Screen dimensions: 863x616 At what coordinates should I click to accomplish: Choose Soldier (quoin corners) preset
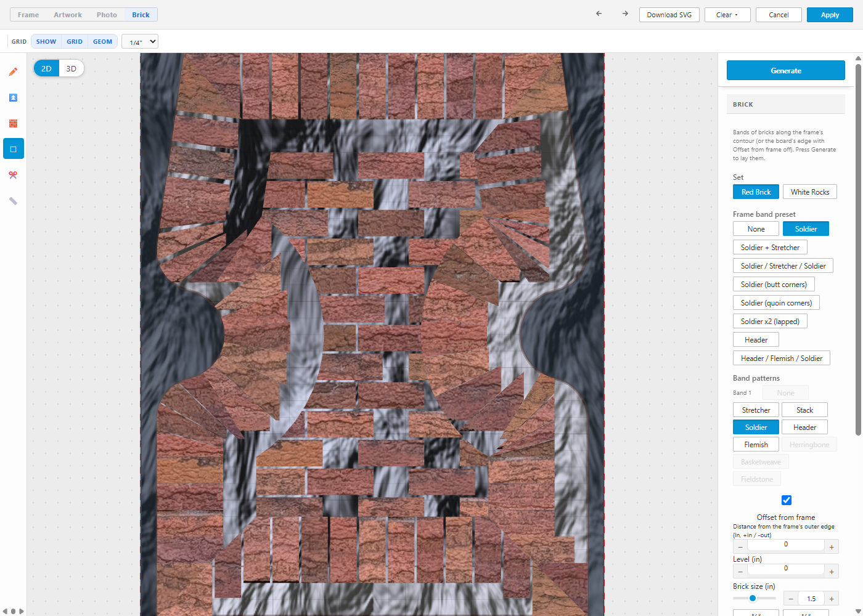[776, 303]
